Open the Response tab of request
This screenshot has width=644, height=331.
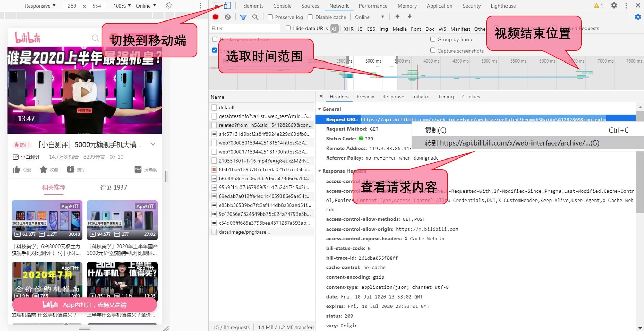pos(393,97)
